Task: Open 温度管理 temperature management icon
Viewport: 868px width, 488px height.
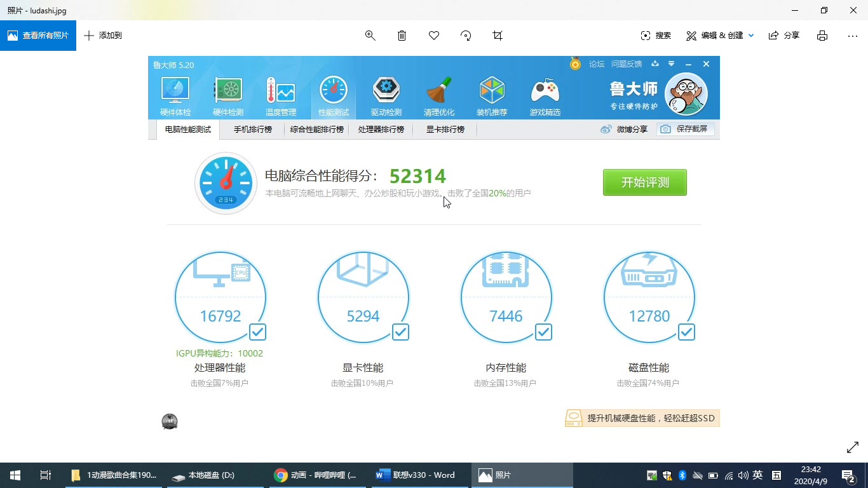Action: pyautogui.click(x=281, y=96)
